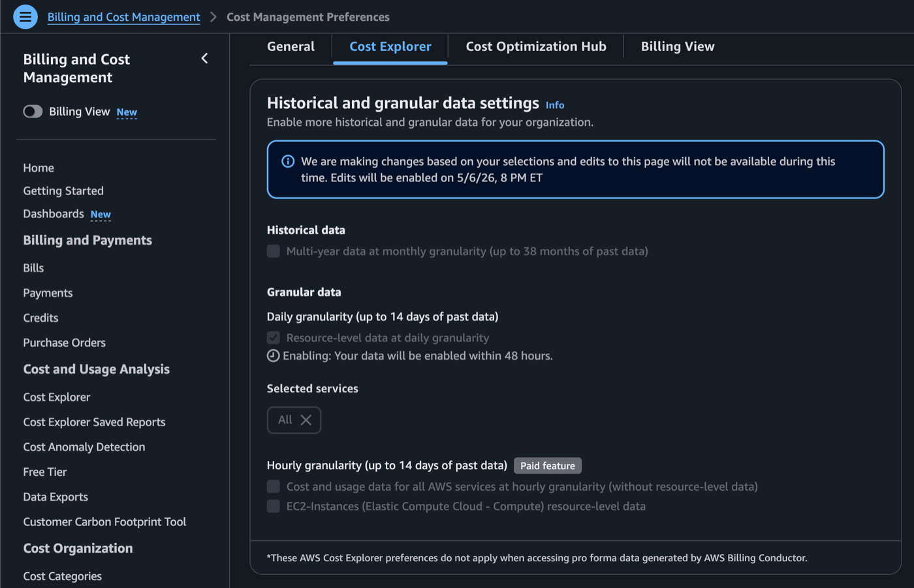Open the hamburger navigation menu icon

tap(25, 17)
